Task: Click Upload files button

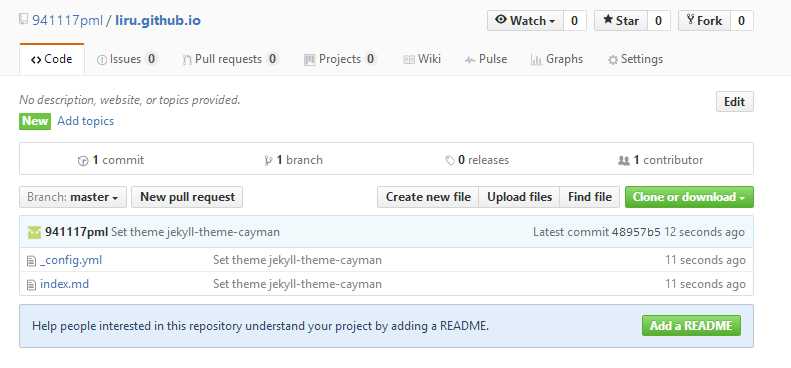Action: click(x=519, y=197)
